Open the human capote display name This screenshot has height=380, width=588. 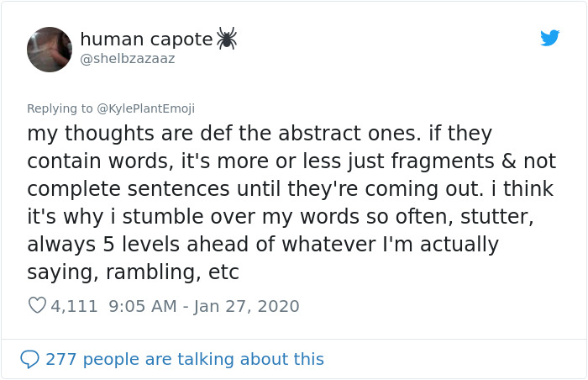(146, 39)
